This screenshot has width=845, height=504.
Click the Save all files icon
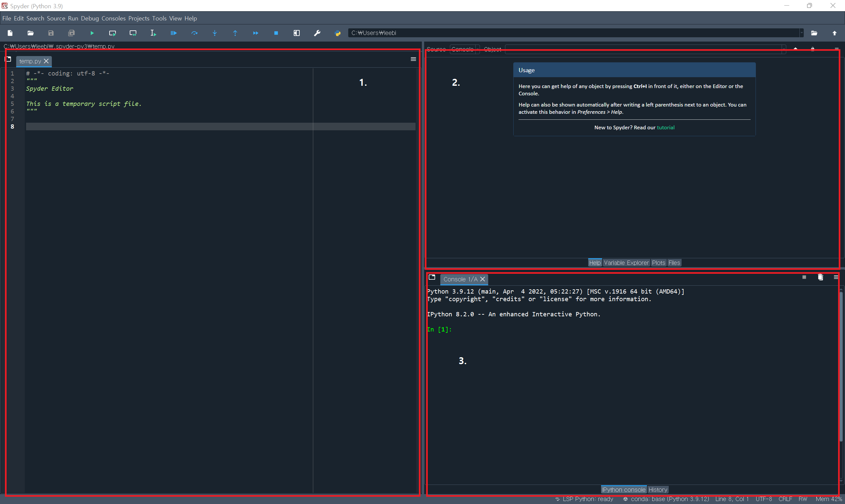[x=71, y=33]
